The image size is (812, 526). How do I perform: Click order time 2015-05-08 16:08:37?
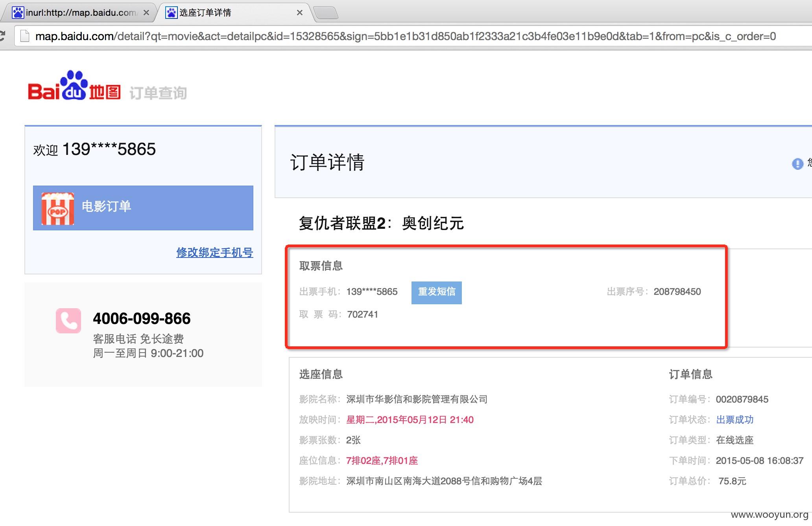pyautogui.click(x=760, y=461)
